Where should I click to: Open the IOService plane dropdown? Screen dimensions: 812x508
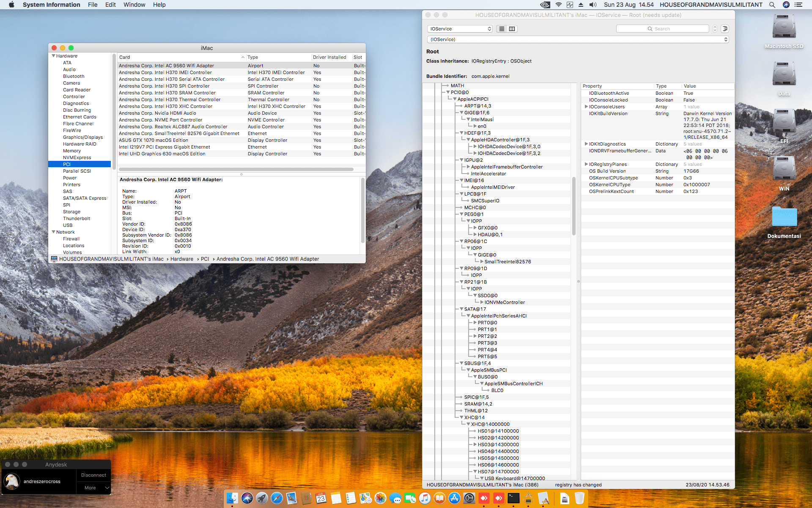tap(460, 29)
